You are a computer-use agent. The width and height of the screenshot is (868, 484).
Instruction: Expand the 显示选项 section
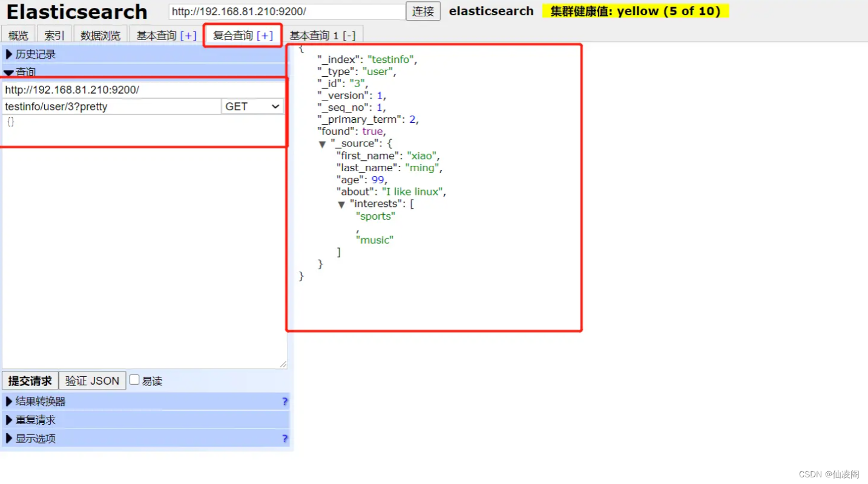(146, 439)
